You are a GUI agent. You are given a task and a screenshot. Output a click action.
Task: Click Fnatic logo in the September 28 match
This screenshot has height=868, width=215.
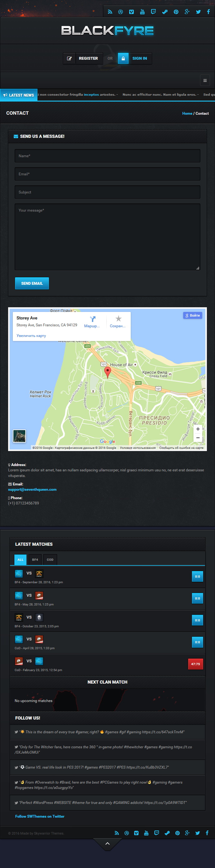tap(39, 574)
